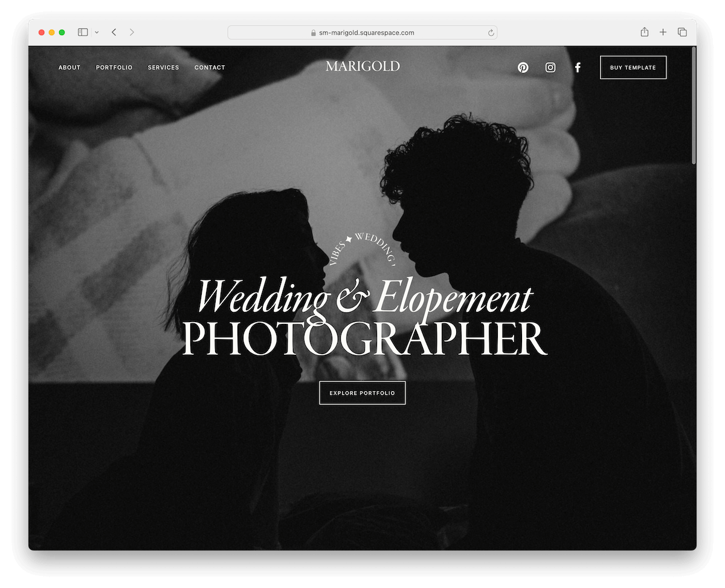The image size is (725, 588).
Task: Toggle the Safari sidebar panel
Action: (x=82, y=32)
